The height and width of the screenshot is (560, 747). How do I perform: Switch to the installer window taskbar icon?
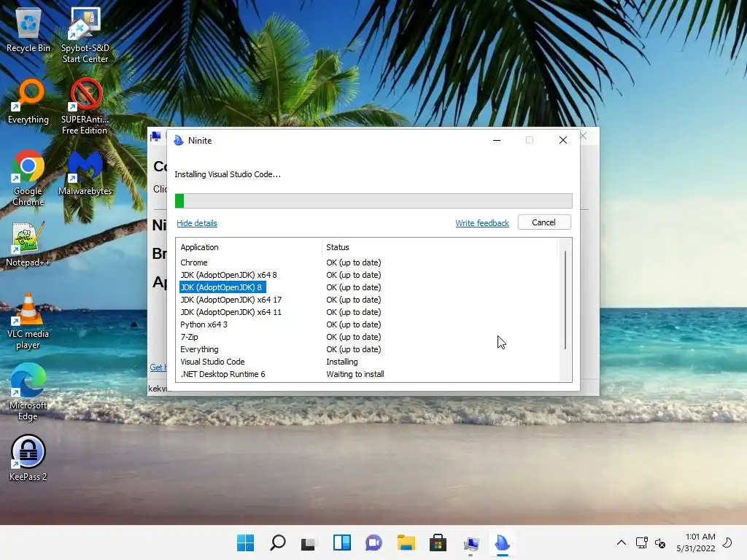(x=471, y=542)
